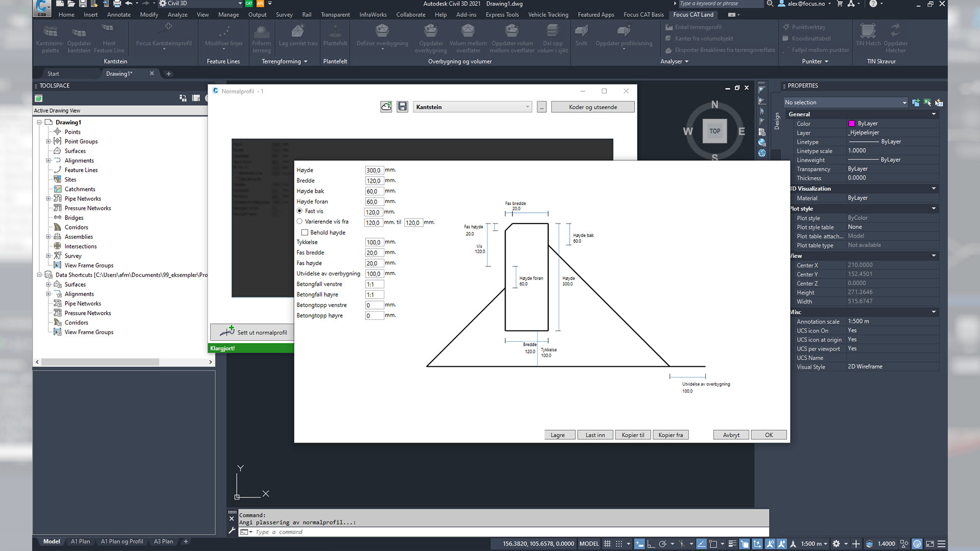Open the No selection dropdown in Properties
Viewport: 980px width, 551px height.
845,103
